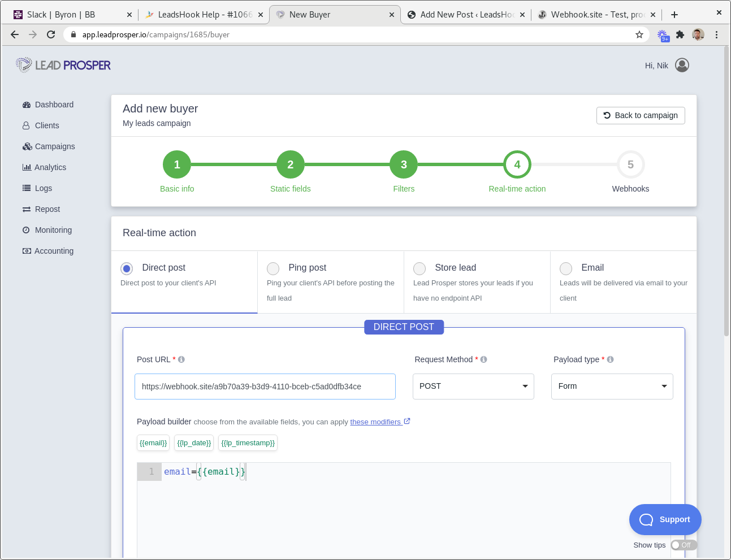Screen dimensions: 731x560
Task: Switch to the Webhook.site browser tab
Action: (x=596, y=15)
